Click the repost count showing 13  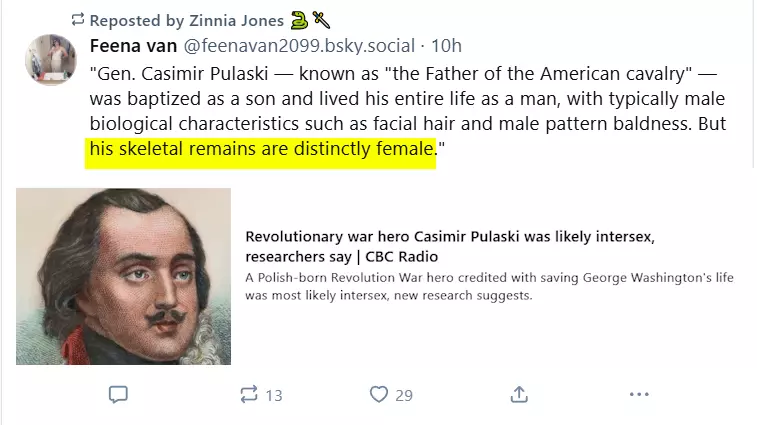(x=273, y=395)
